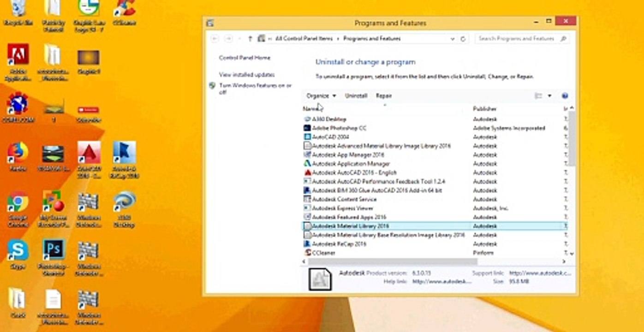Click the Autodesk AutoCAD 2016 - English icon
644x332 pixels.
[x=308, y=172]
